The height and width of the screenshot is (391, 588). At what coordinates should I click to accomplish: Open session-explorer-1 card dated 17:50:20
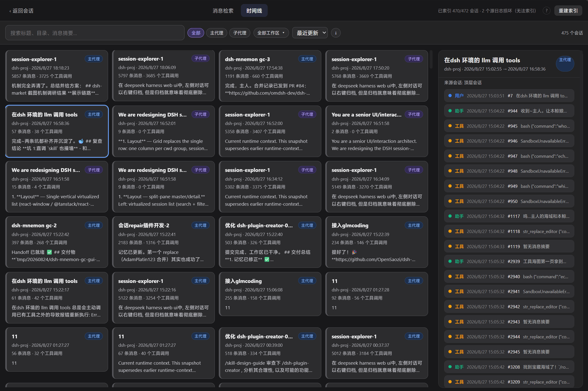pyautogui.click(x=377, y=76)
